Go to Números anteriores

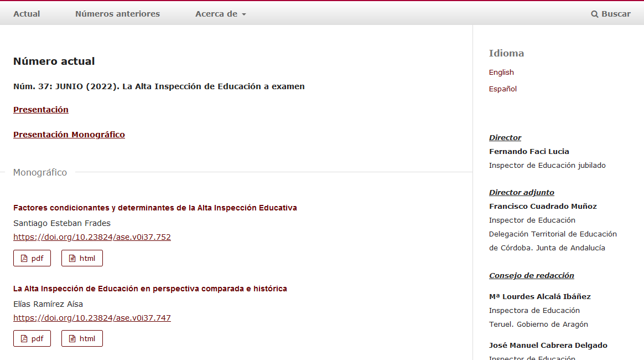tap(117, 14)
